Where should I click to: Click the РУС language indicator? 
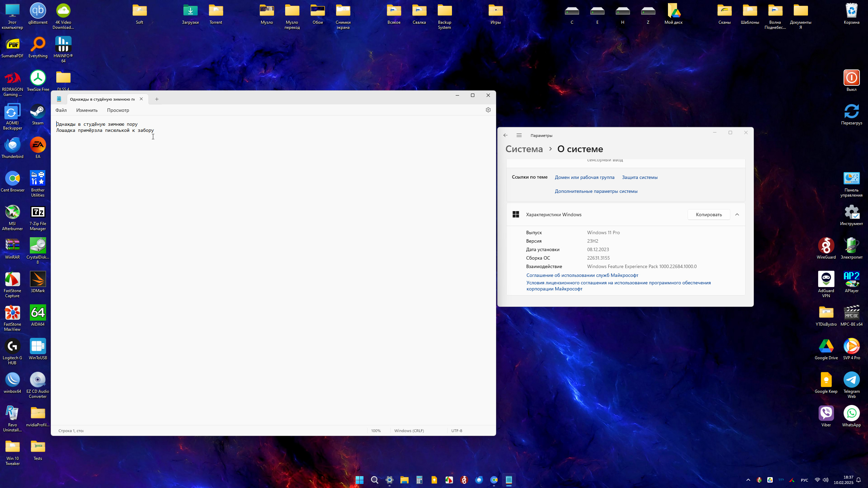(804, 480)
